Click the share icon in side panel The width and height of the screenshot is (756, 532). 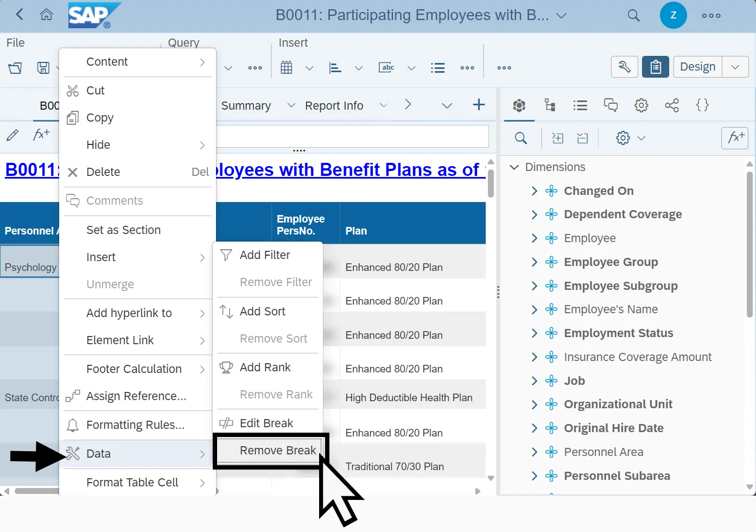coord(672,105)
